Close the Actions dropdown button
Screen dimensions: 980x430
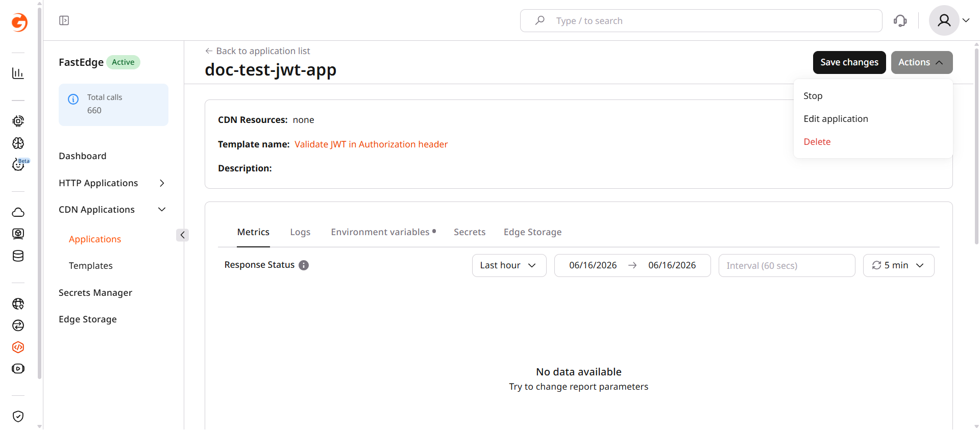[x=921, y=62]
